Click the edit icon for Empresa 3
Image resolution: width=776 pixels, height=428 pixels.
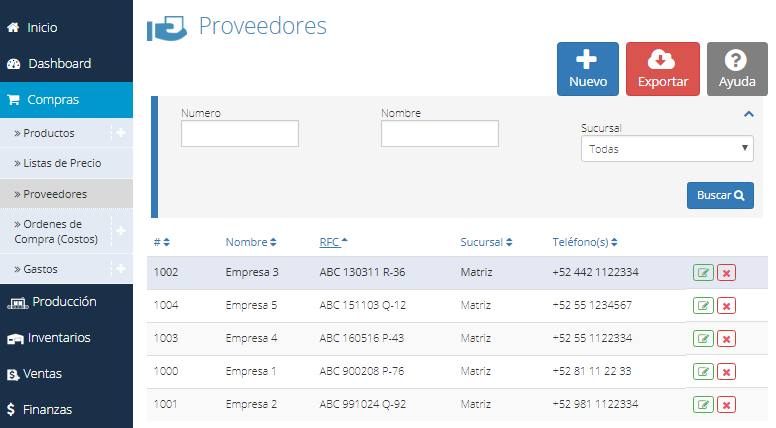(703, 273)
